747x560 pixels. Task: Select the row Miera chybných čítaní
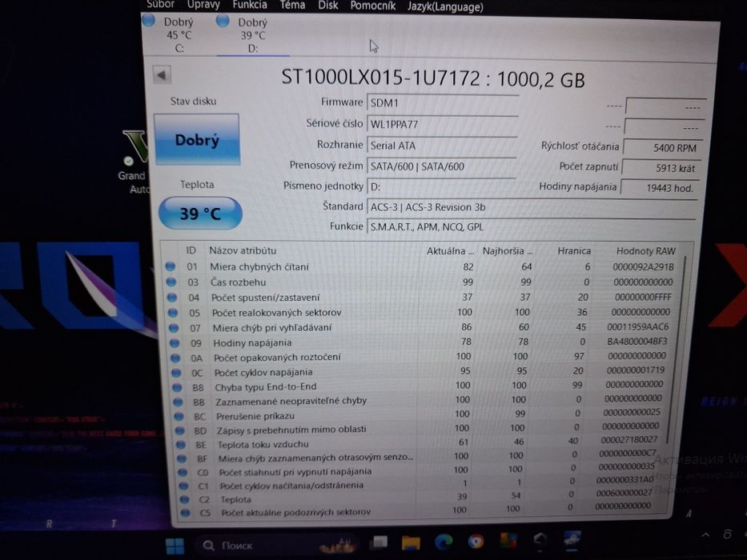pos(421,266)
